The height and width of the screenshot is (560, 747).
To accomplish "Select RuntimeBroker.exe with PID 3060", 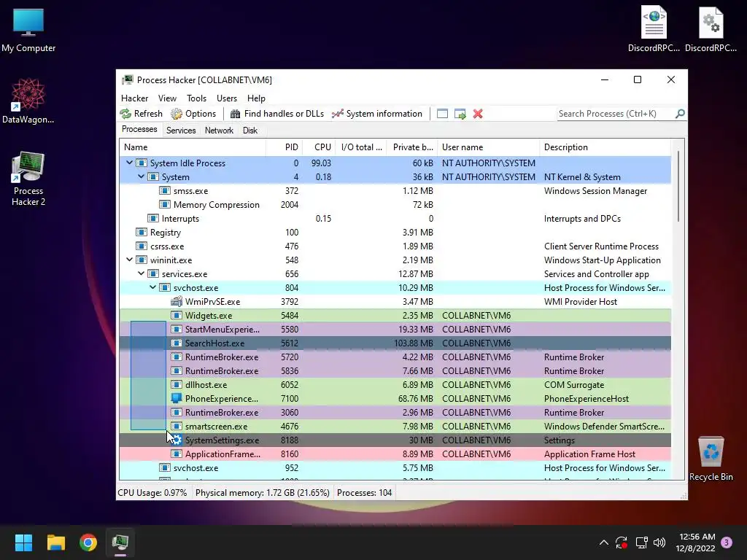I will coord(395,413).
